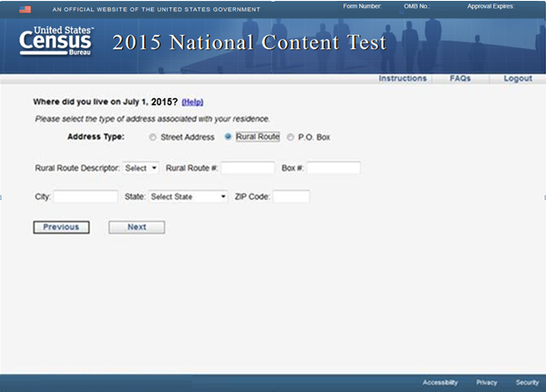Image resolution: width=546 pixels, height=392 pixels.
Task: Select the Street Address radio button
Action: point(153,137)
